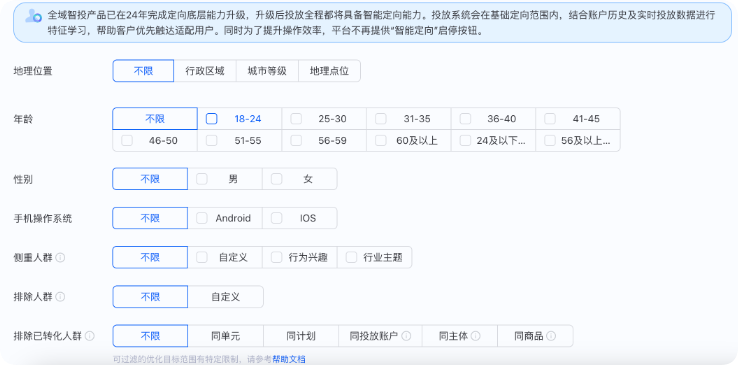
Task: Select 城市等级 for 地理位置
Action: coord(267,71)
